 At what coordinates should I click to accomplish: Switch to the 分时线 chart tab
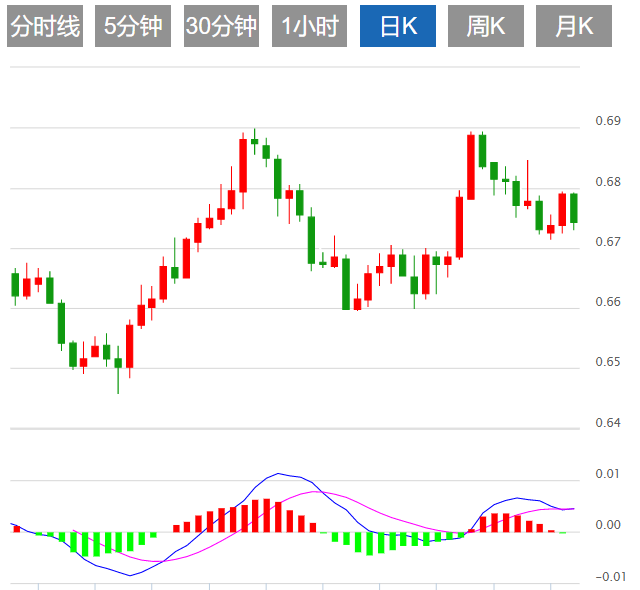pos(45,26)
